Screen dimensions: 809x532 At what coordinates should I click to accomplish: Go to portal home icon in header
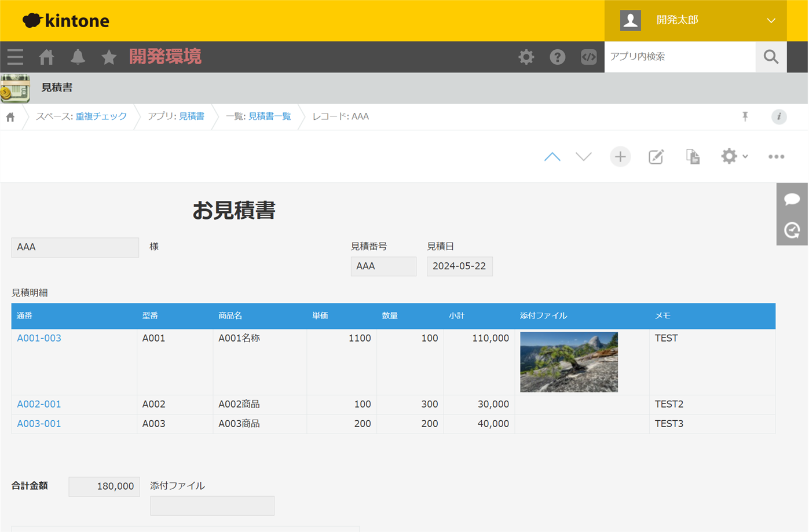(46, 57)
